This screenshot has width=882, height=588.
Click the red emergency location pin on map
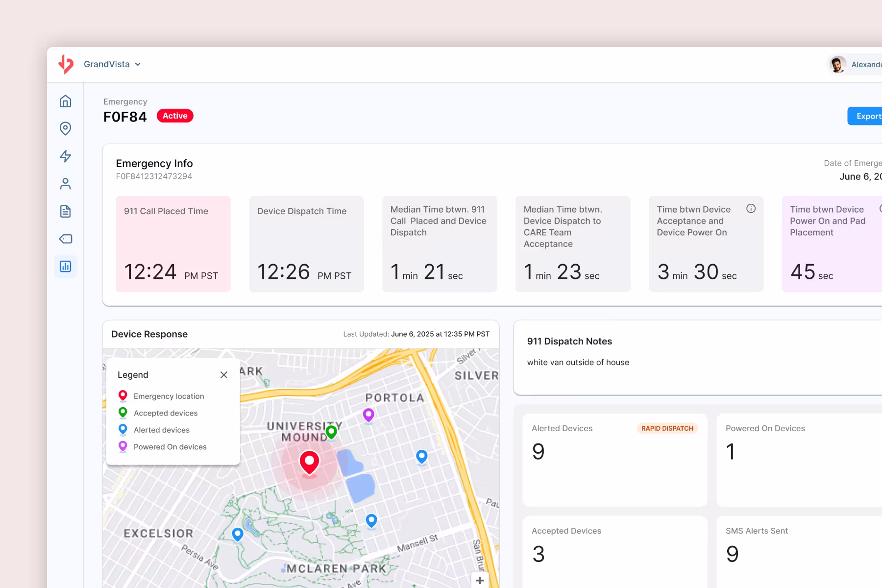pos(309,463)
